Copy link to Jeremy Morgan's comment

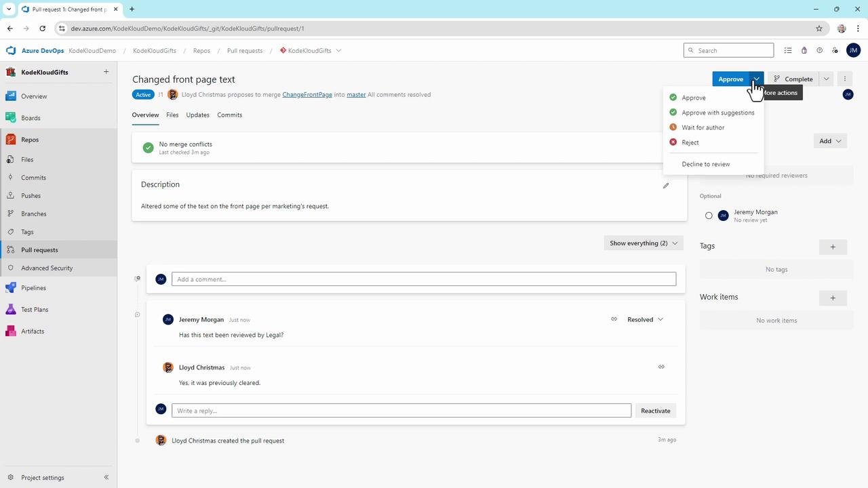[614, 319]
